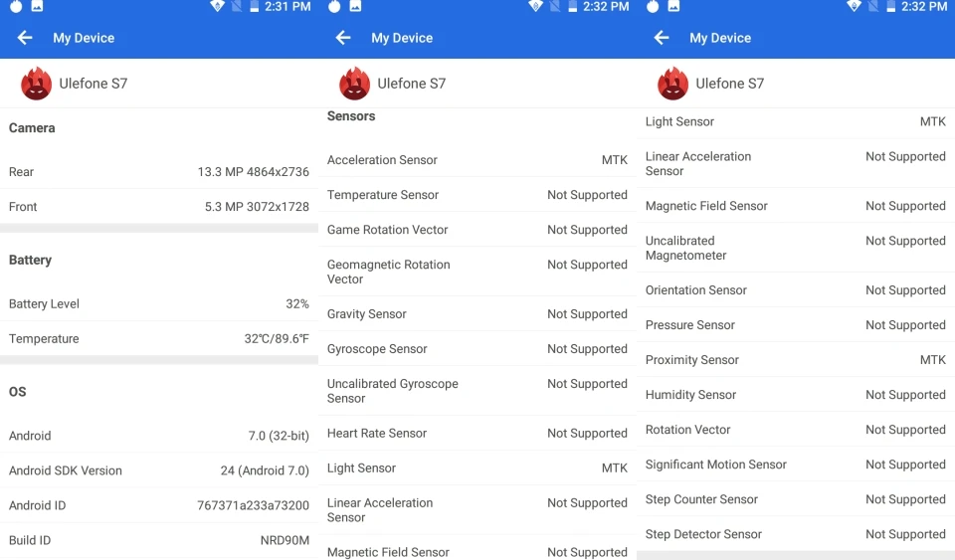Tap the 13.3 MP 4864x2736 value

tap(254, 172)
